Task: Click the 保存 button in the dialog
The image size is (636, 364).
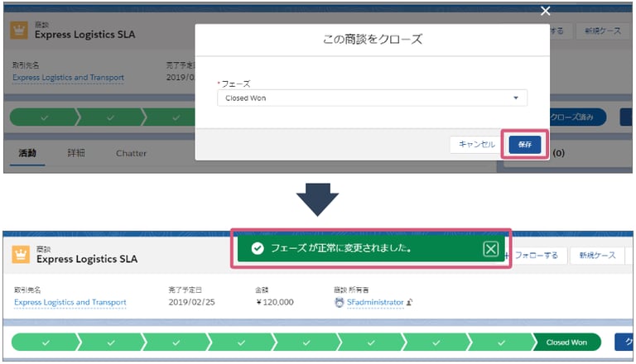Action: click(524, 144)
